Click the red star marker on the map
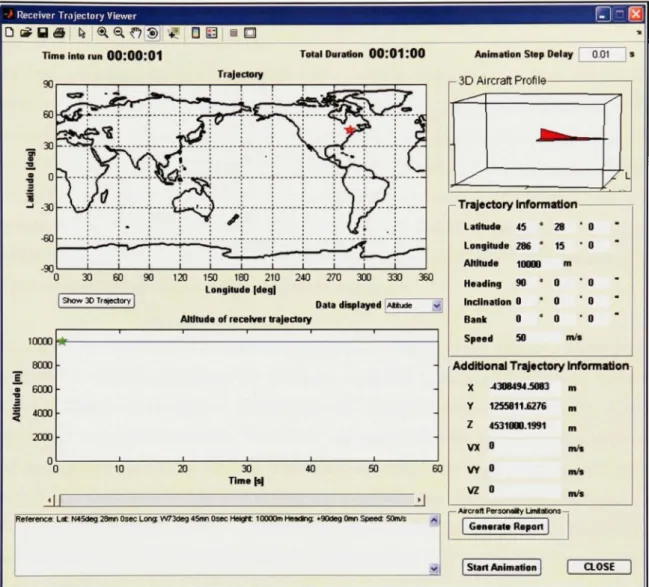 pos(350,130)
